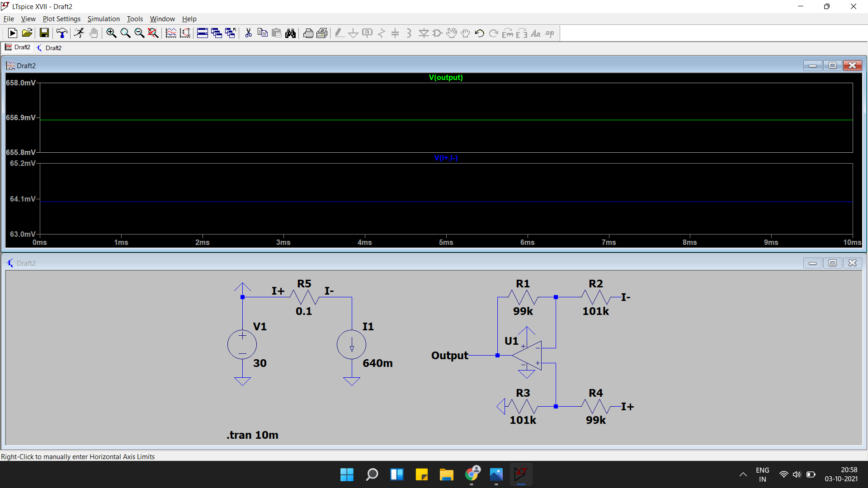
Task: Switch to the Draft2 waveform tab
Action: 18,47
